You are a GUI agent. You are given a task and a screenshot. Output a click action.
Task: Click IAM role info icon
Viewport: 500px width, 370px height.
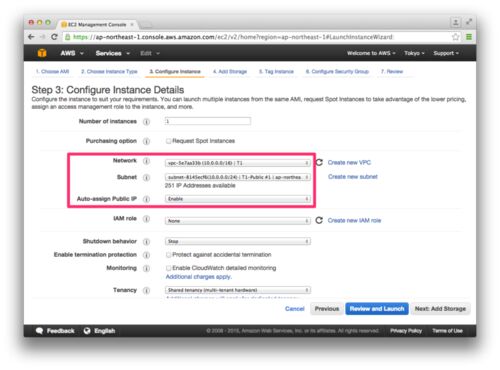click(x=146, y=219)
